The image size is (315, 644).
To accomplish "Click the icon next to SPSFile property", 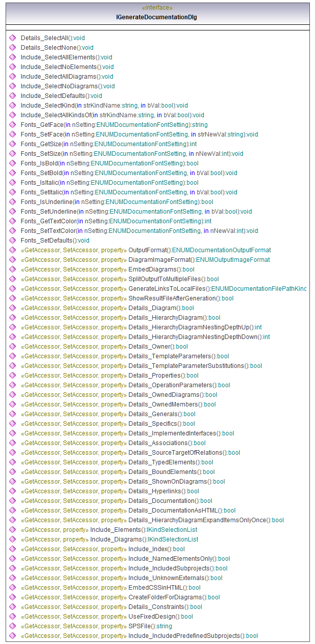I will click(12, 626).
